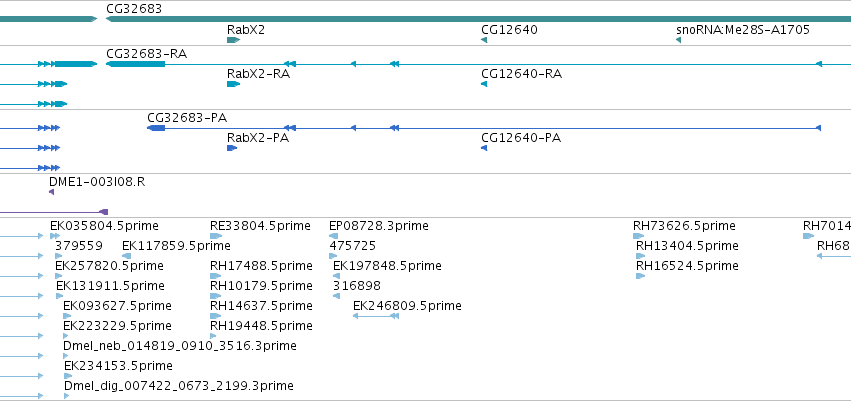
Task: Click the snoRNA:Me28S-A1705 gene marker
Action: point(678,40)
